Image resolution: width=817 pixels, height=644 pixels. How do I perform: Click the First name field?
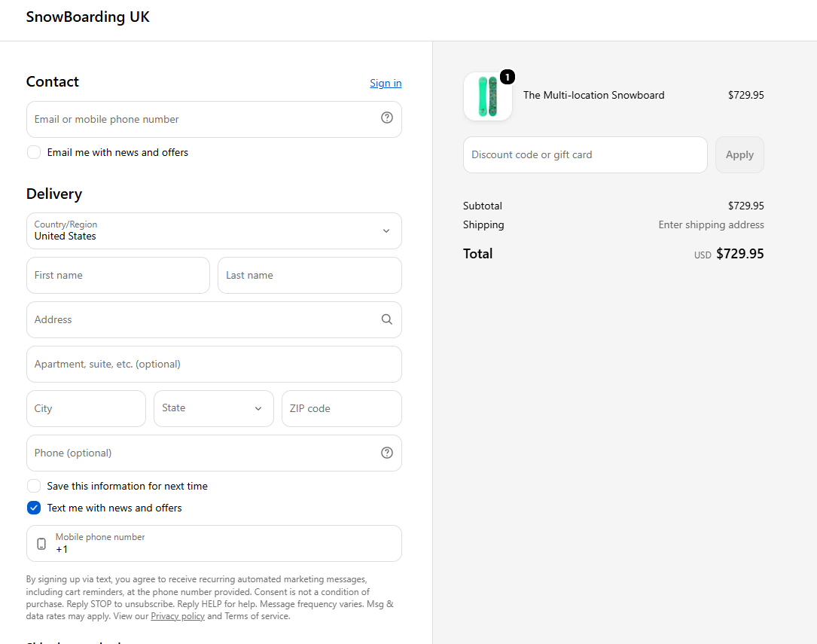coord(118,275)
